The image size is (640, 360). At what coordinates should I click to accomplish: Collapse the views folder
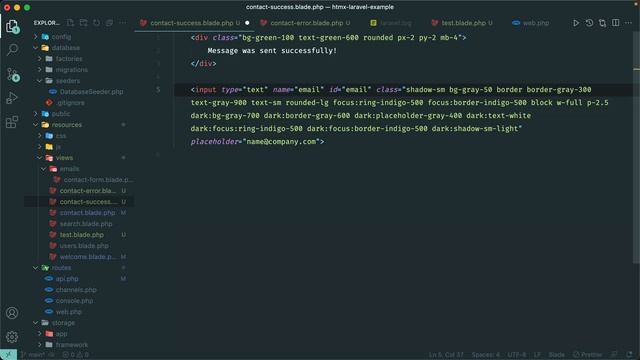click(x=64, y=158)
